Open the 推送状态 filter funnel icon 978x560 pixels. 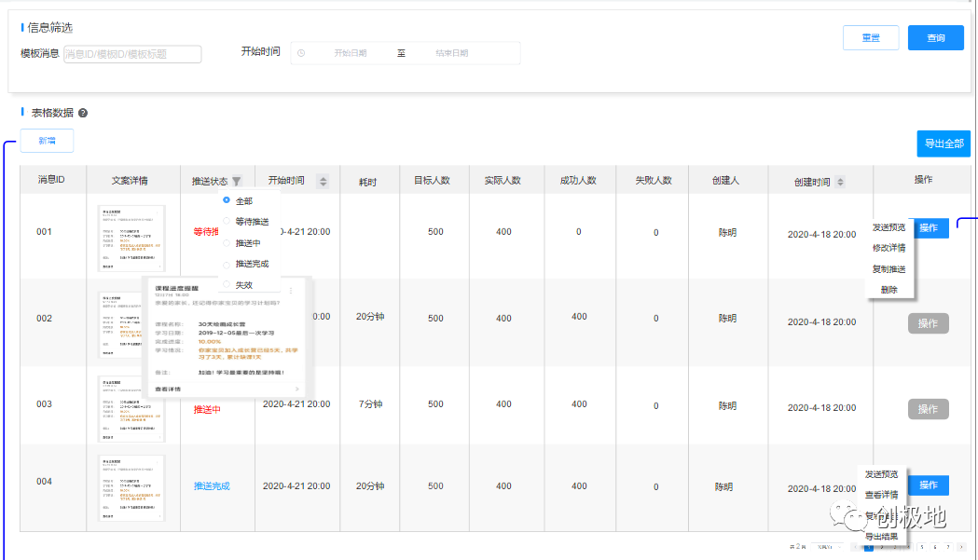pyautogui.click(x=237, y=182)
